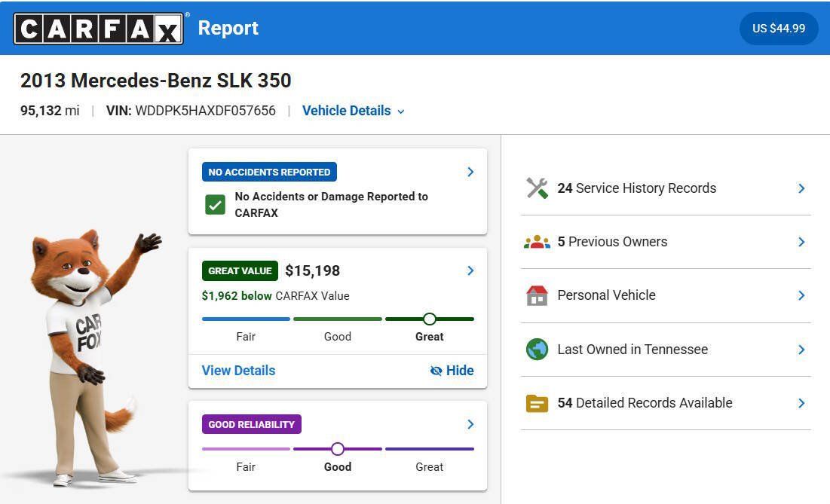This screenshot has height=504, width=830.
Task: Click the Vehicle Details chevron arrow
Action: pos(401,111)
